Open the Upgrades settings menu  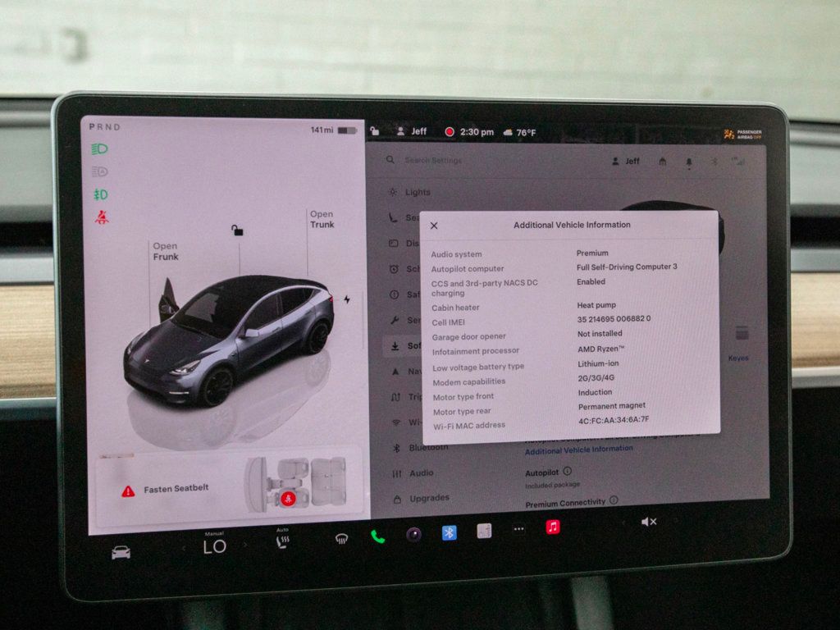click(x=422, y=499)
